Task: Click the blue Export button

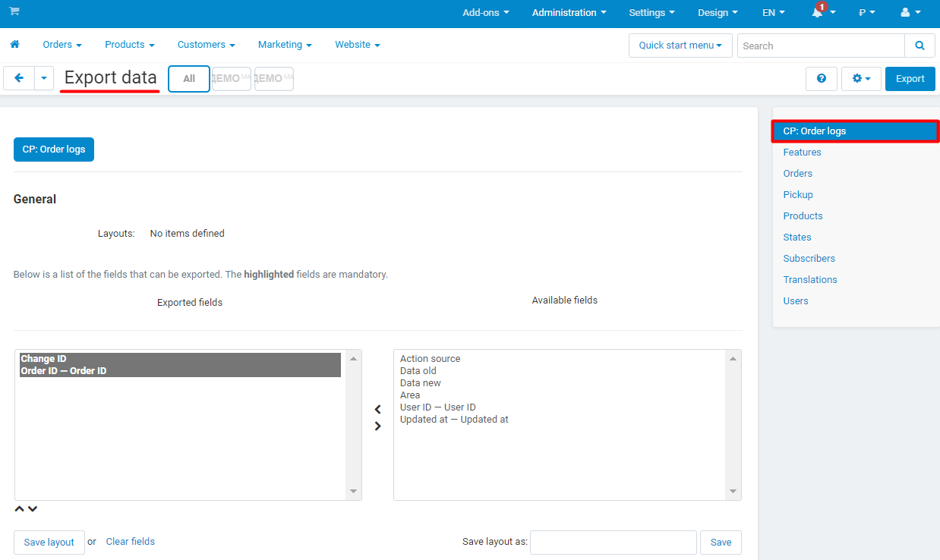Action: click(910, 79)
